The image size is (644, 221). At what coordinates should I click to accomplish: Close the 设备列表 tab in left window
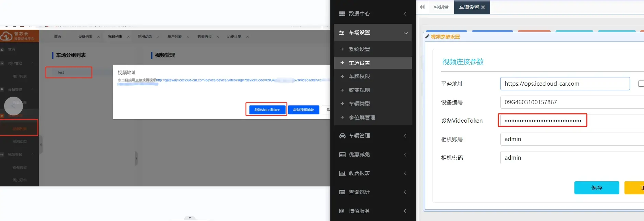pyautogui.click(x=98, y=37)
